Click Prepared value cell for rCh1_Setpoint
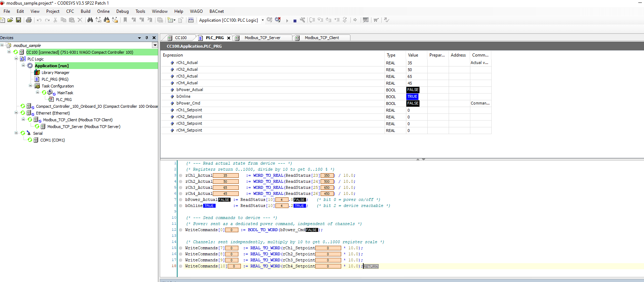The width and height of the screenshot is (644, 282). tap(438, 110)
